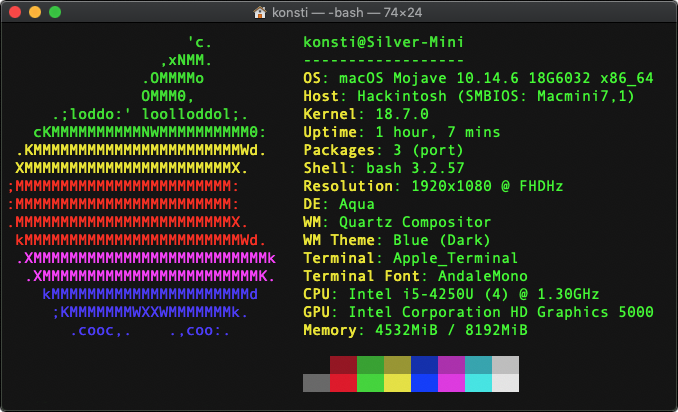The image size is (678, 412).
Task: Click the window title 'konsti — -bash — 74×24'
Action: click(347, 13)
